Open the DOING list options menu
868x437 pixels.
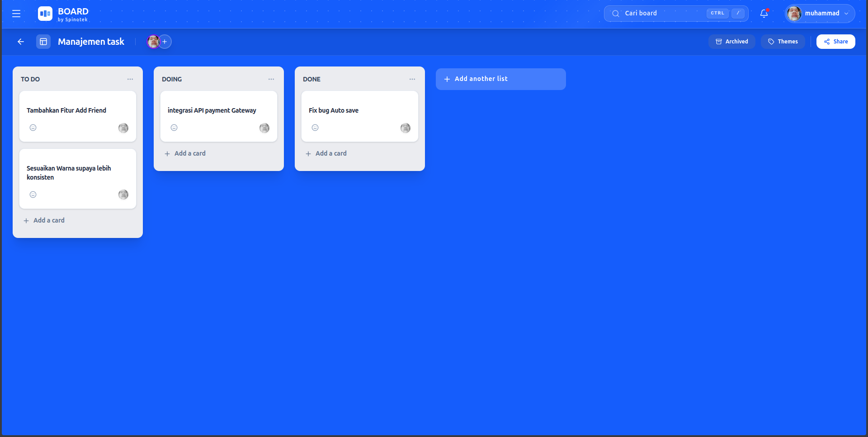[271, 79]
